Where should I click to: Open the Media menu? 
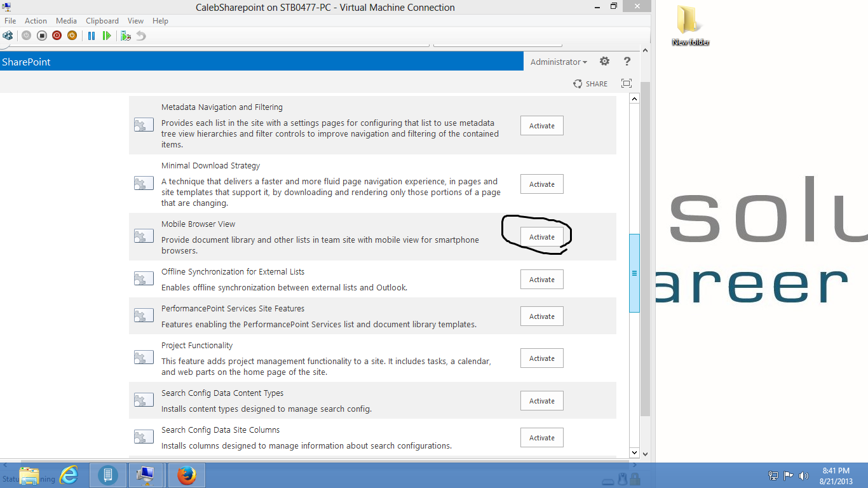point(66,21)
